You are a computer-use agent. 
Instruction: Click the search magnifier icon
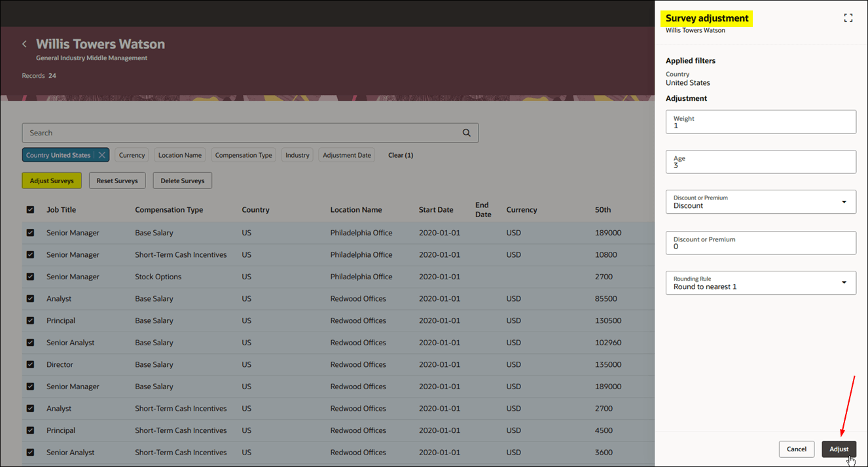click(467, 133)
